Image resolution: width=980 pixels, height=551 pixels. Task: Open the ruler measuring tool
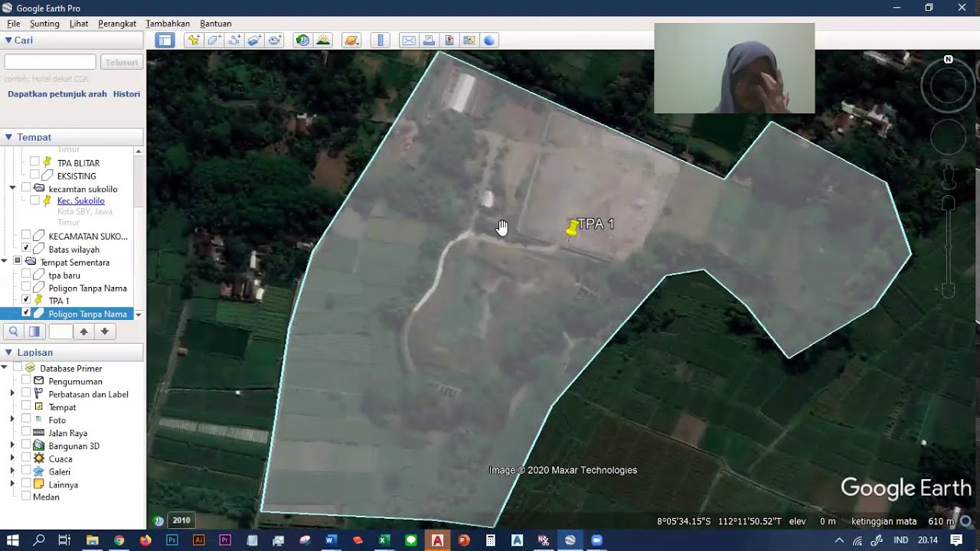(381, 40)
